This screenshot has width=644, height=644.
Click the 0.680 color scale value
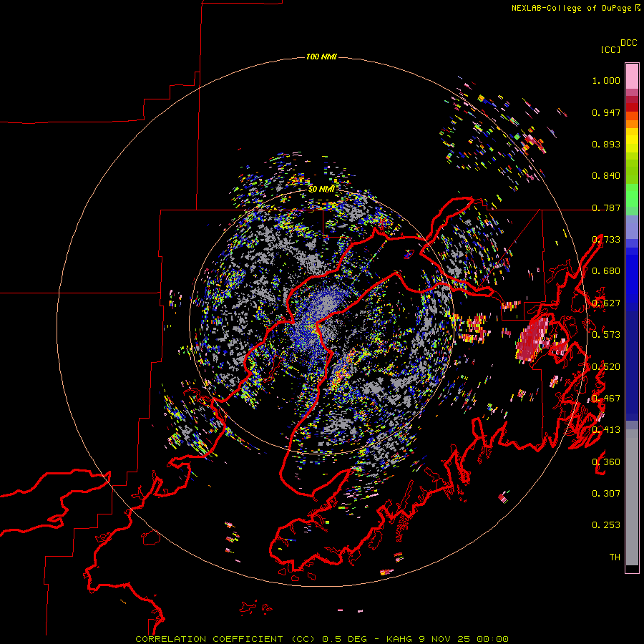pos(606,271)
